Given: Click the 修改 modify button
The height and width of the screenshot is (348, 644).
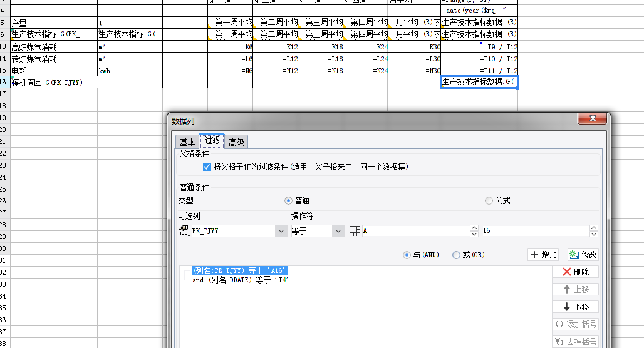Looking at the screenshot, I should click(583, 255).
